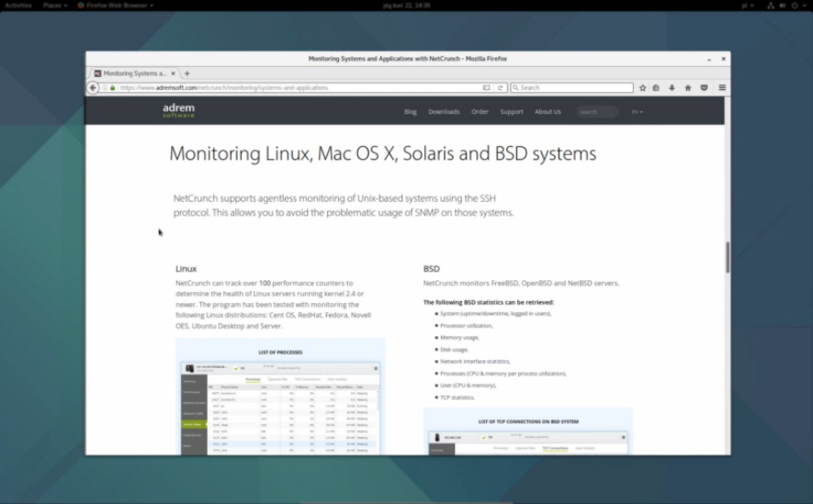Click the Disk usage list item
The width and height of the screenshot is (813, 504).
pyautogui.click(x=454, y=350)
